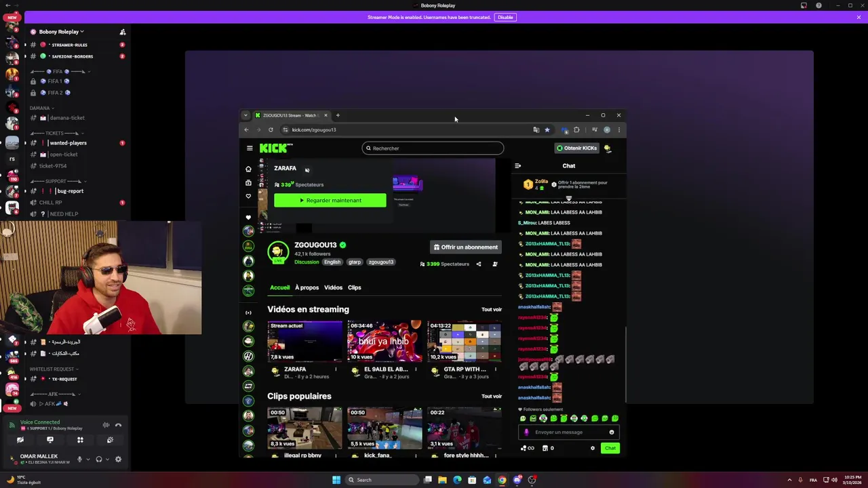
Task: Open Discord user settings gear
Action: coord(118,460)
